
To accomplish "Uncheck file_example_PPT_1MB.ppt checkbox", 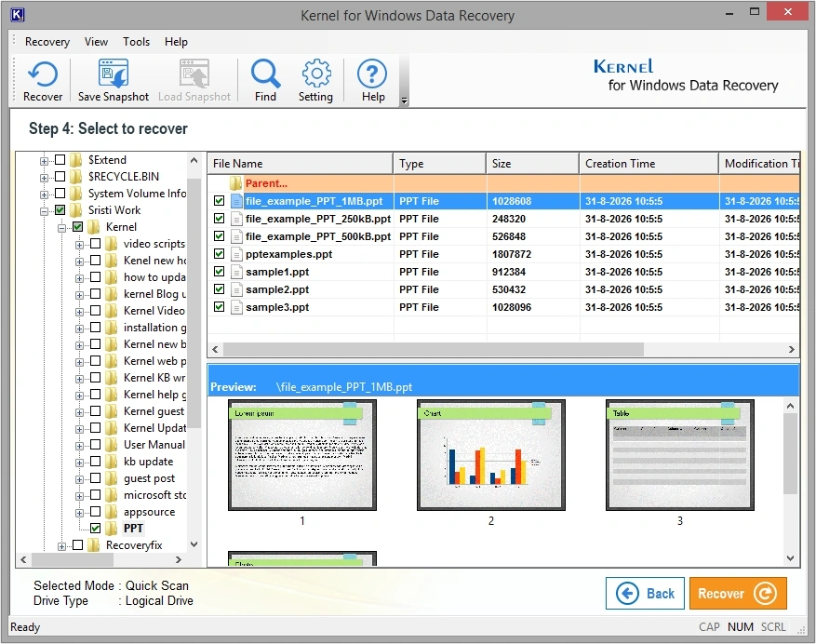I will [x=219, y=201].
